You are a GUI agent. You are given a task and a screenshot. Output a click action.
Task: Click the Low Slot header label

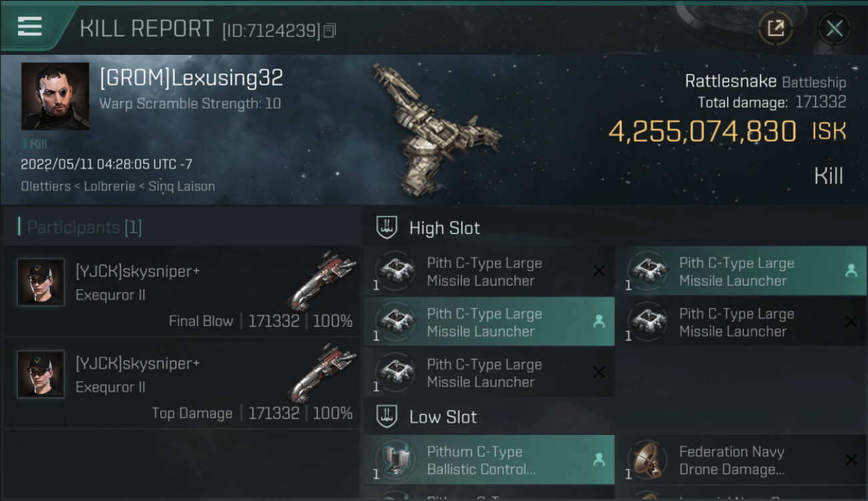(443, 417)
